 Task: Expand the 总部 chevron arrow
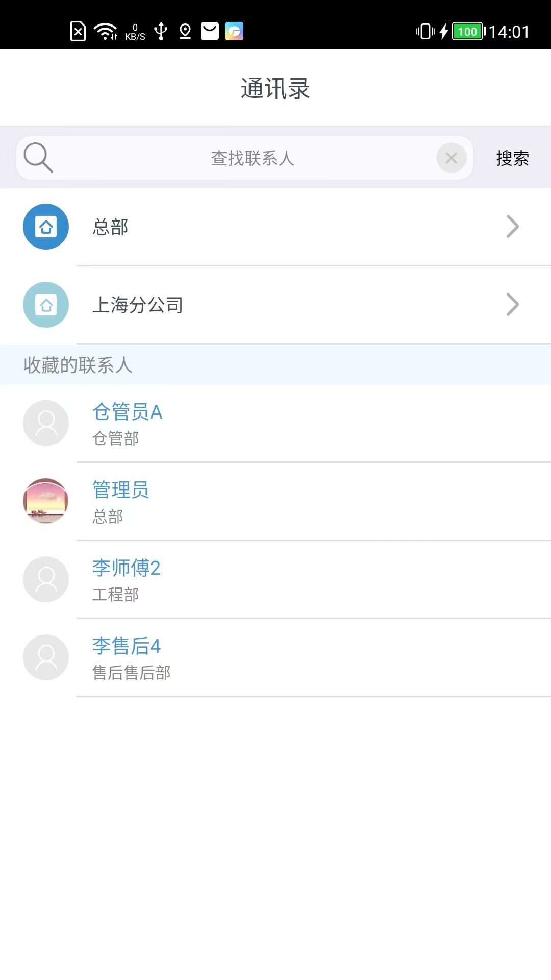pos(512,227)
